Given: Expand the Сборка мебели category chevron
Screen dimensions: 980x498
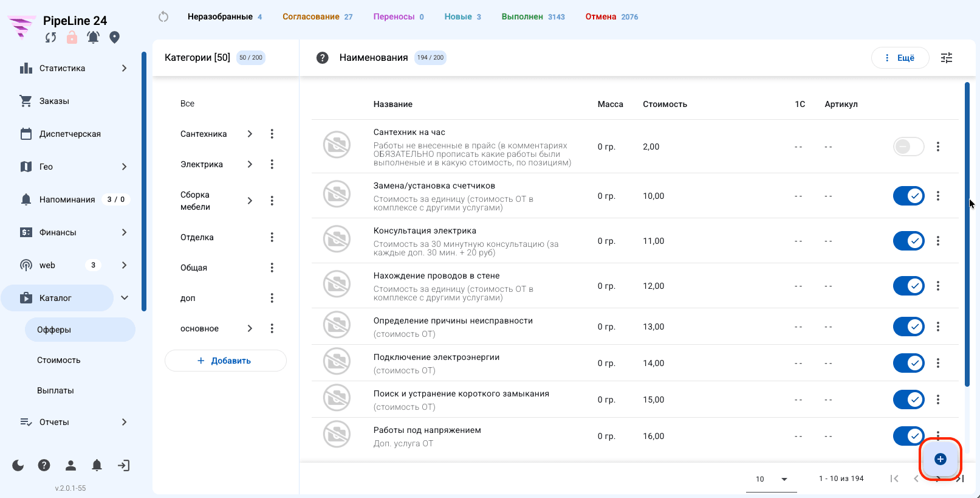Looking at the screenshot, I should (x=250, y=201).
